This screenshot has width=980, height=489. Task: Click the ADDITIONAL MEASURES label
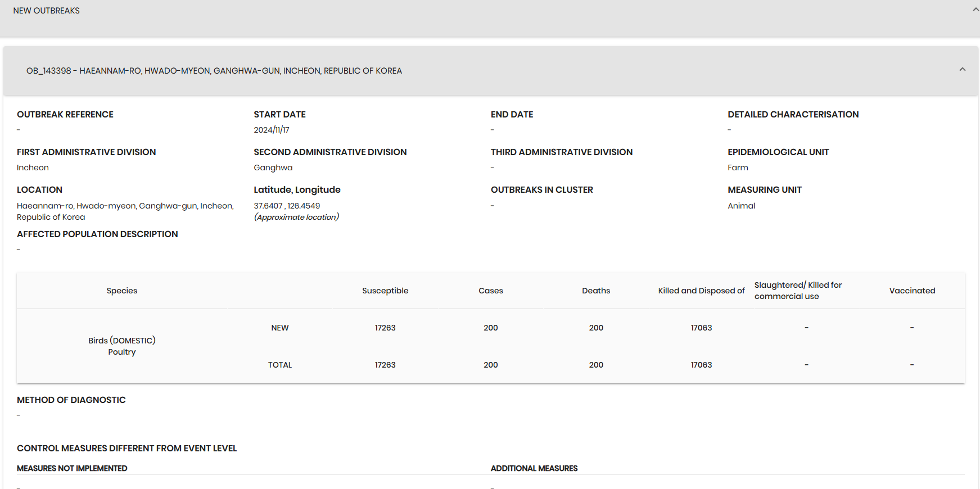tap(534, 468)
